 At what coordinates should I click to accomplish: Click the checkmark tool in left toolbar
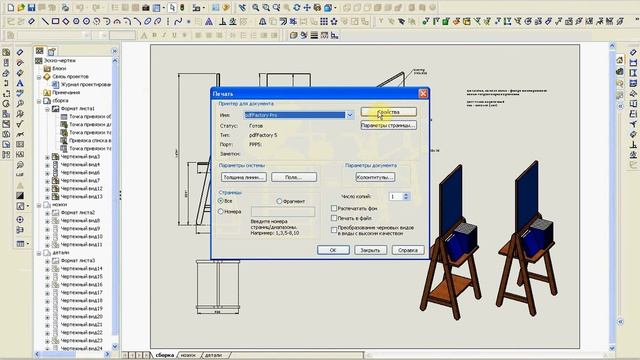click(x=20, y=124)
